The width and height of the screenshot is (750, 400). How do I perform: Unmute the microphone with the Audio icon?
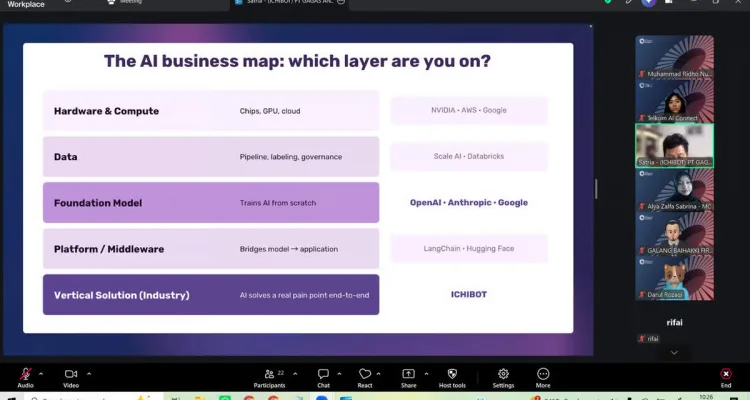coord(25,374)
